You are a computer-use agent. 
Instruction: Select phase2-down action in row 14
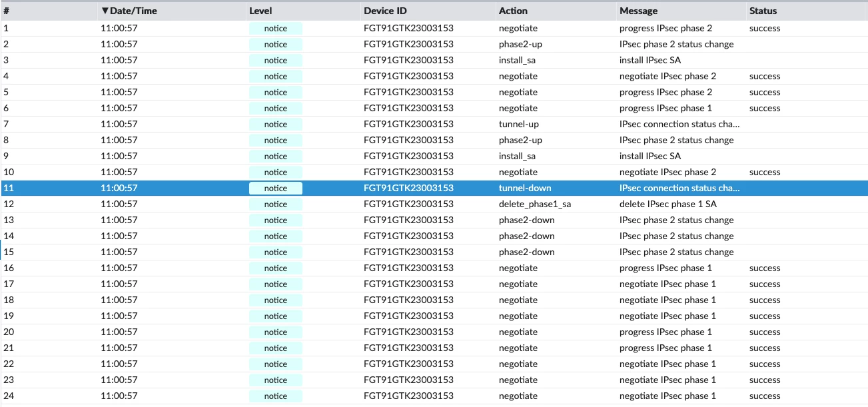click(x=526, y=236)
